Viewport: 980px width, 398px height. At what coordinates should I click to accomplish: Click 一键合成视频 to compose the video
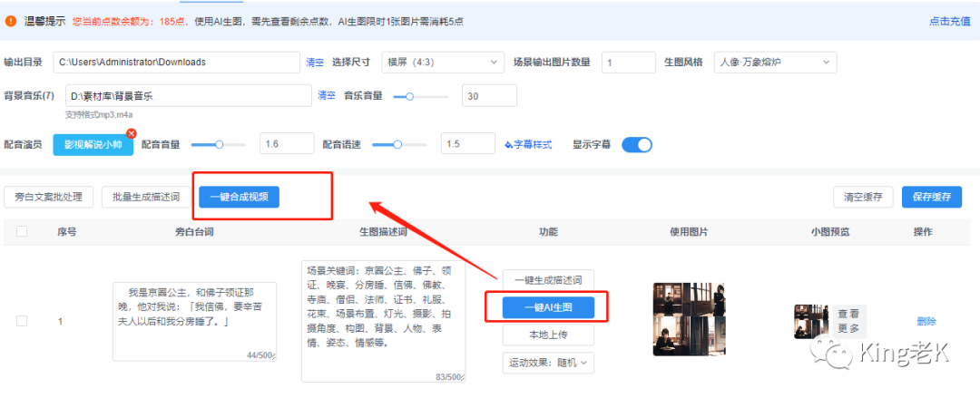pyautogui.click(x=239, y=197)
